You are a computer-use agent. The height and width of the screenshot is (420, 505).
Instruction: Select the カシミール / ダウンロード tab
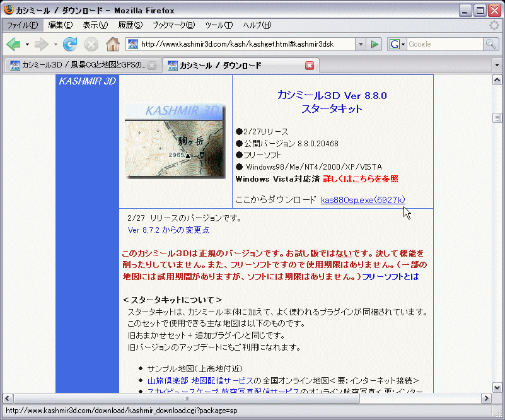(x=240, y=66)
